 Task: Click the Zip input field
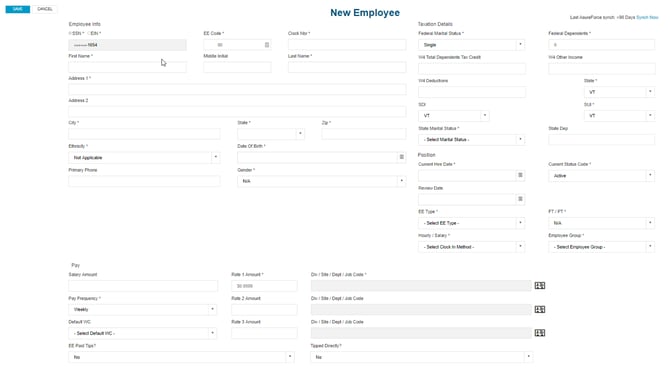tap(364, 134)
